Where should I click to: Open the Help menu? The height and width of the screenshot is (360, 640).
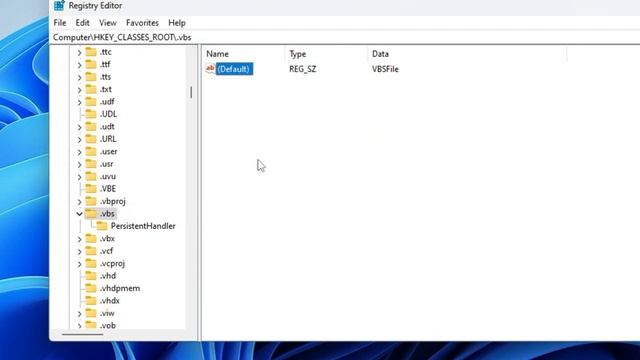point(177,23)
